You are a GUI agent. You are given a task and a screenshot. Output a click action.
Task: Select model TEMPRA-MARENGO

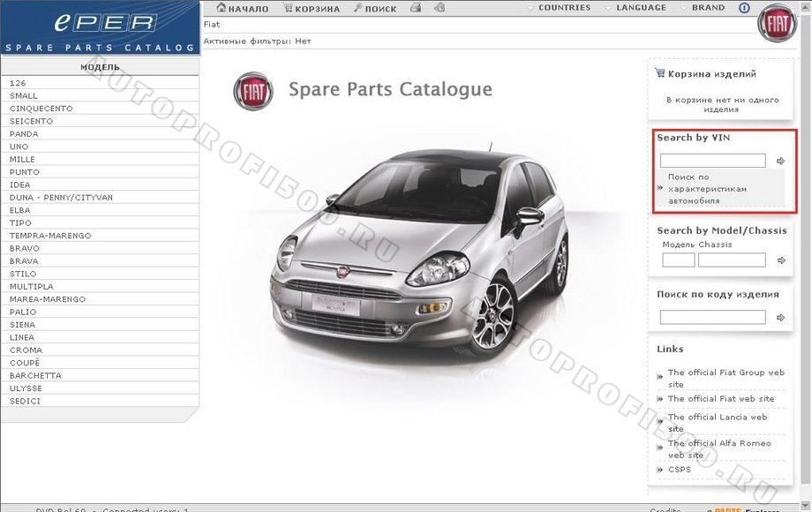tap(100, 236)
